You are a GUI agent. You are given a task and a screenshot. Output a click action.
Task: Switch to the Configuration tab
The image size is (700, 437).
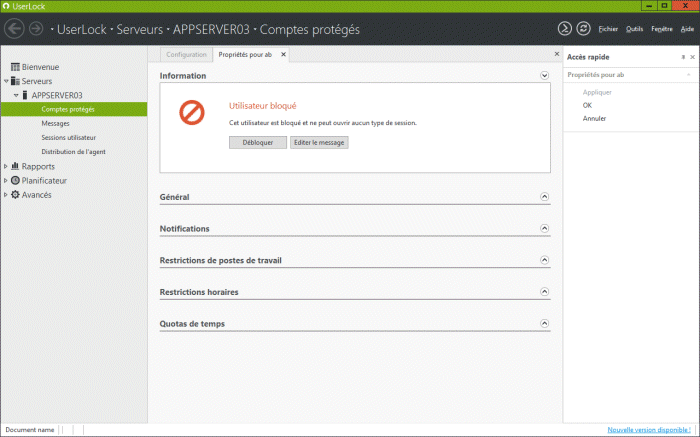[186, 54]
